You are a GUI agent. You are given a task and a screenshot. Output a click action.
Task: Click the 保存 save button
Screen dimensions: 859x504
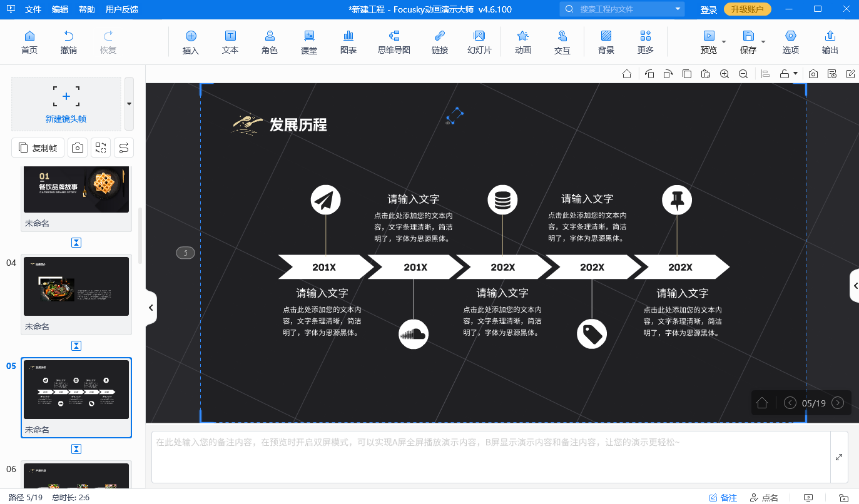coord(748,42)
